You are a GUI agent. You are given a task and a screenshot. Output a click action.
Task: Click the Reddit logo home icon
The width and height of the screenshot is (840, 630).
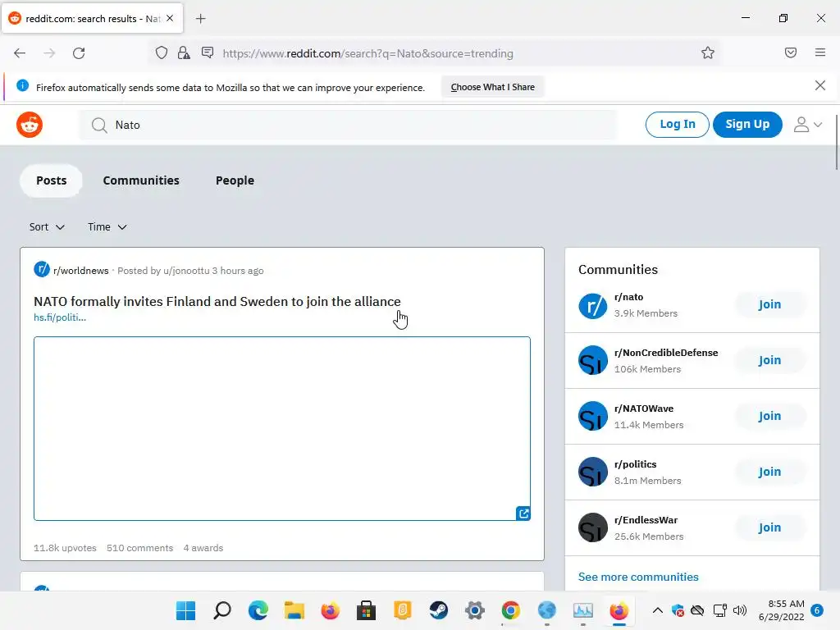click(30, 125)
